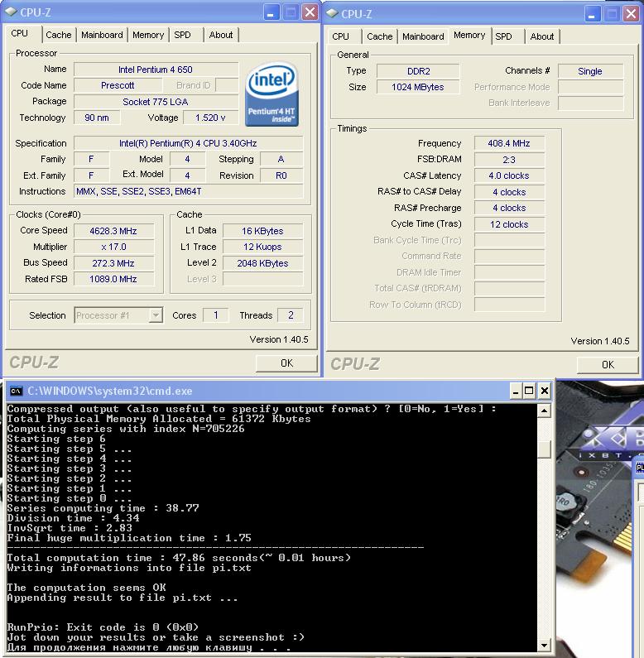
Task: Click the Instructions MMX, SSE list field
Action: [x=188, y=192]
